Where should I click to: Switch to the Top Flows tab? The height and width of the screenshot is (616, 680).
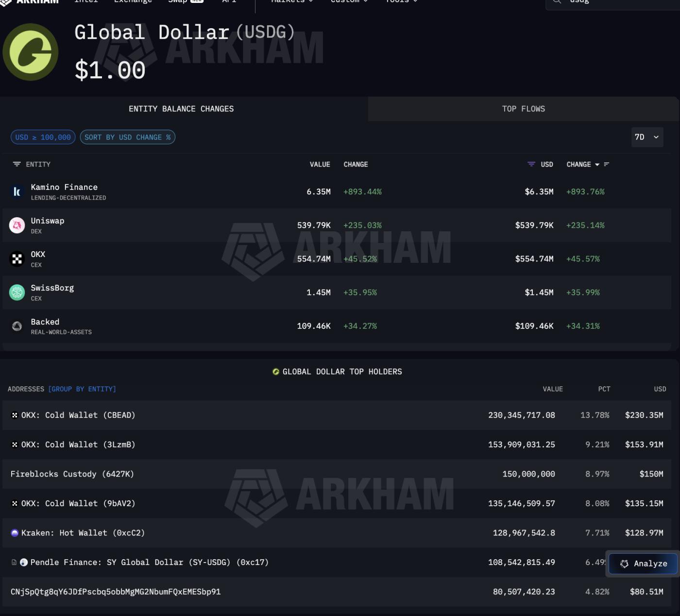point(523,109)
